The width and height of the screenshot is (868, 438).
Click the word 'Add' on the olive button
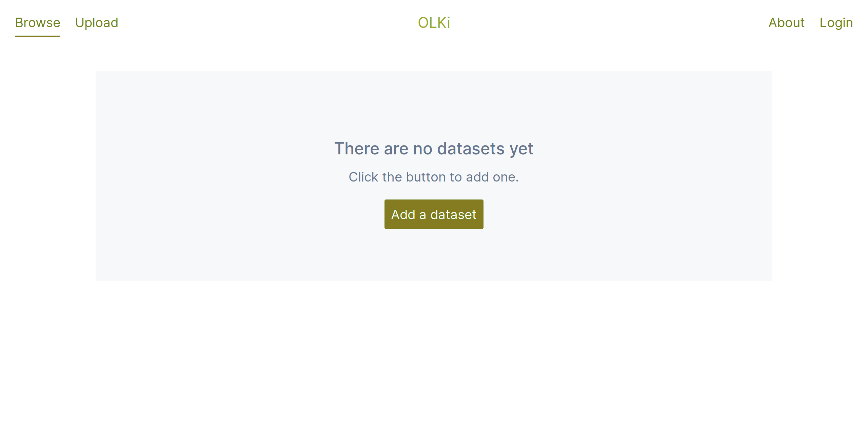click(403, 214)
